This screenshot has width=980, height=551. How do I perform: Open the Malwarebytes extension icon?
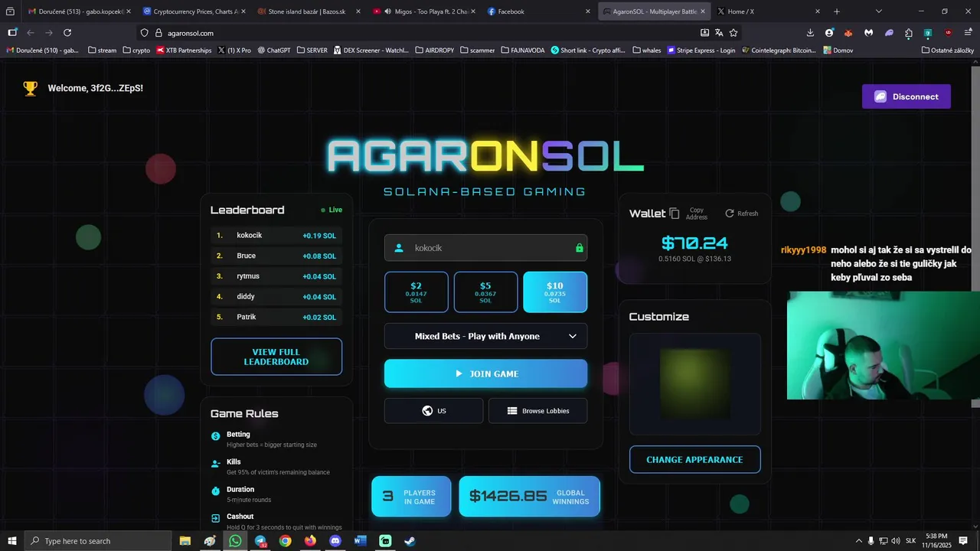[868, 33]
